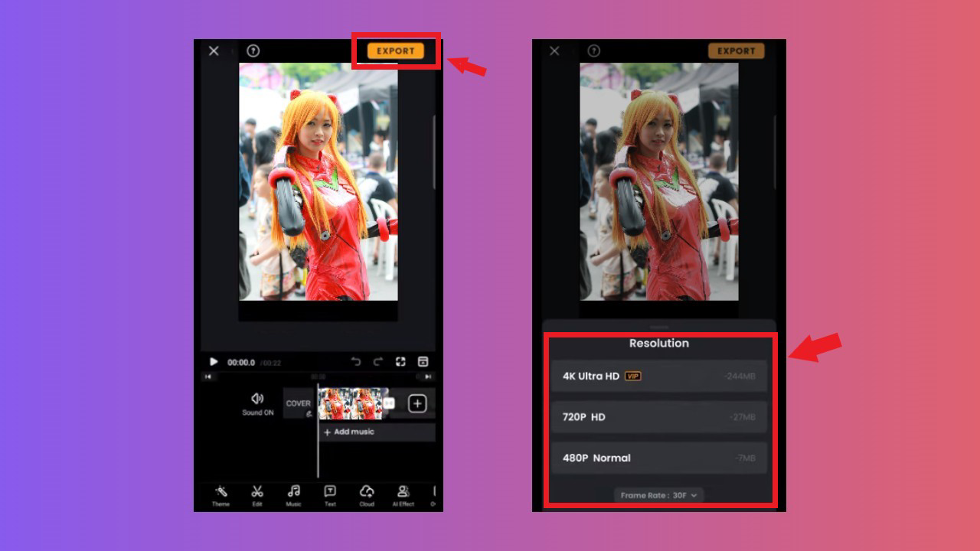Select the Text tool
Screen dimensions: 980x551
click(331, 496)
